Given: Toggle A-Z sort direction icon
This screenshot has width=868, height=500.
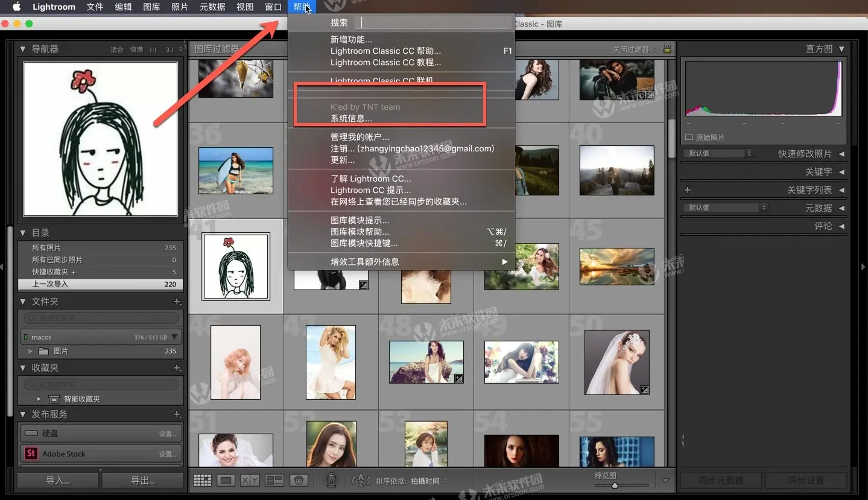Looking at the screenshot, I should [x=361, y=481].
